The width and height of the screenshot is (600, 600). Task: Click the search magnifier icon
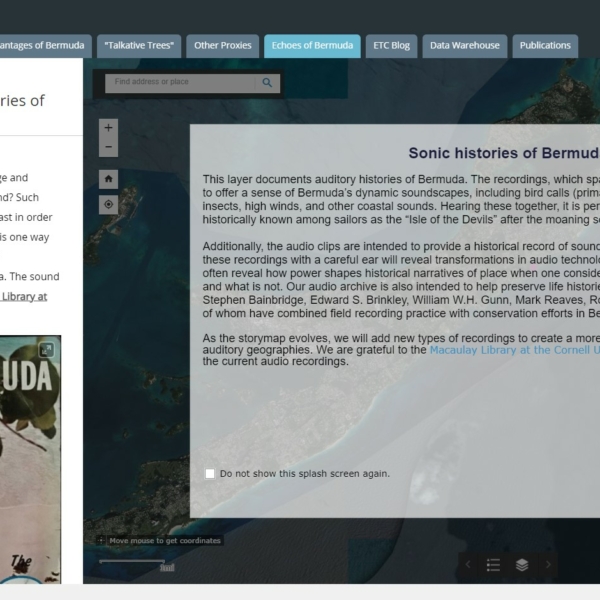click(x=267, y=83)
